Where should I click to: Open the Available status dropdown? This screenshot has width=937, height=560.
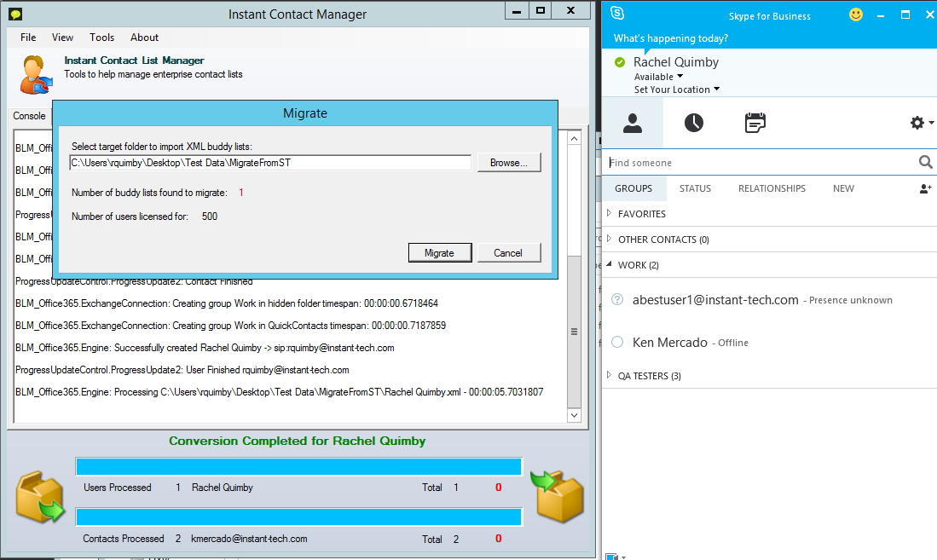coord(658,77)
